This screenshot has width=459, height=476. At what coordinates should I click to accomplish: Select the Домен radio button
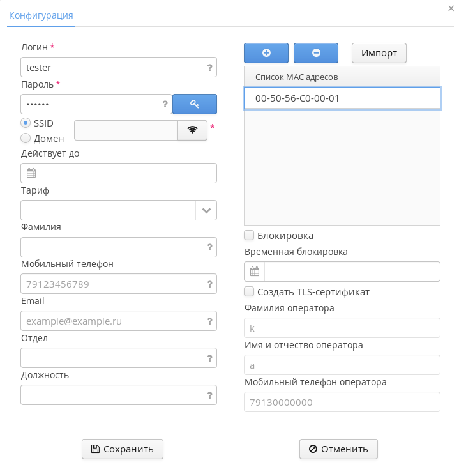[x=26, y=138]
